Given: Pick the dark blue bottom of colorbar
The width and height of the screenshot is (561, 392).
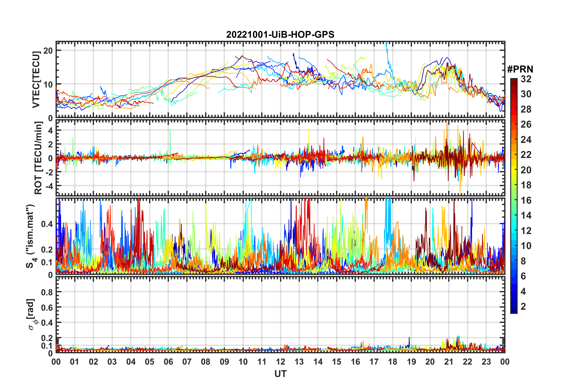Looking at the screenshot, I should [514, 310].
